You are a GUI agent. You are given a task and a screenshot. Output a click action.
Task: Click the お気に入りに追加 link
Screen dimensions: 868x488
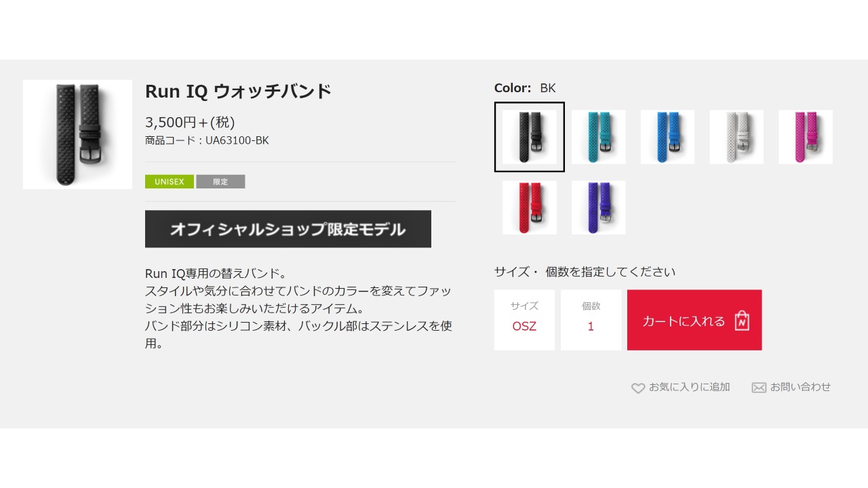pos(689,387)
